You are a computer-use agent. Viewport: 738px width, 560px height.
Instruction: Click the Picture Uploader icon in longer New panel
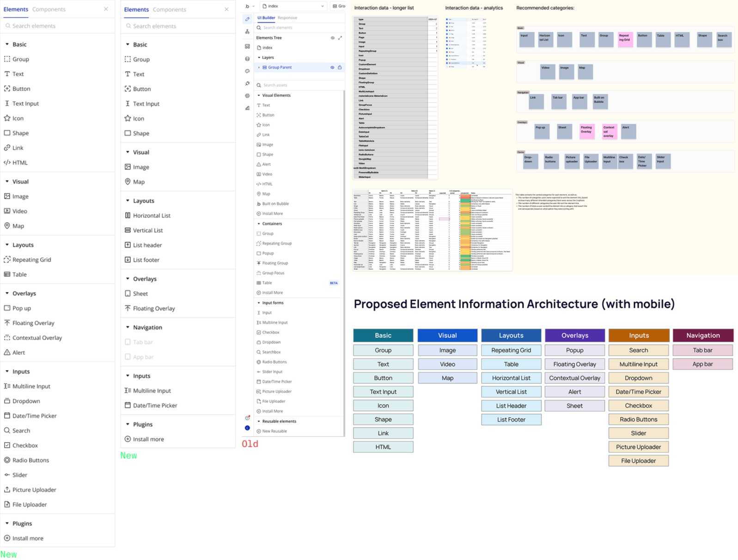click(x=7, y=490)
